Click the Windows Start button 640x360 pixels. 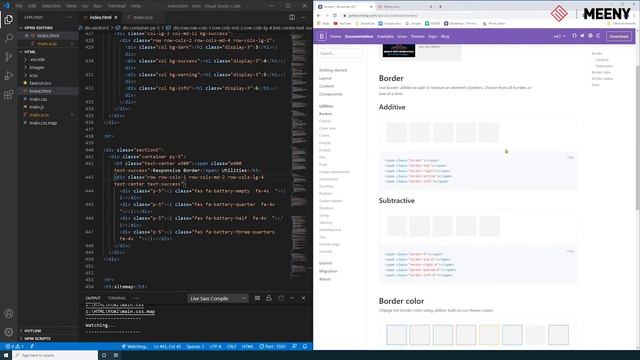[x=6, y=355]
